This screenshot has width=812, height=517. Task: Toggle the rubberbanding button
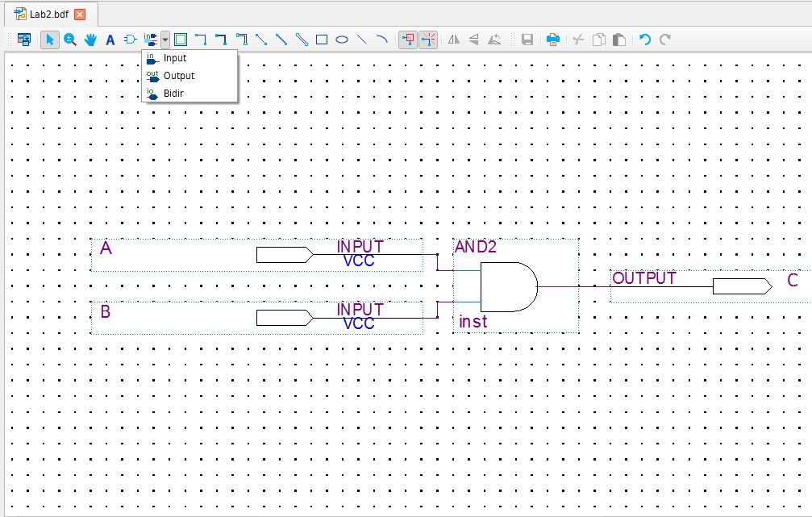pos(408,40)
